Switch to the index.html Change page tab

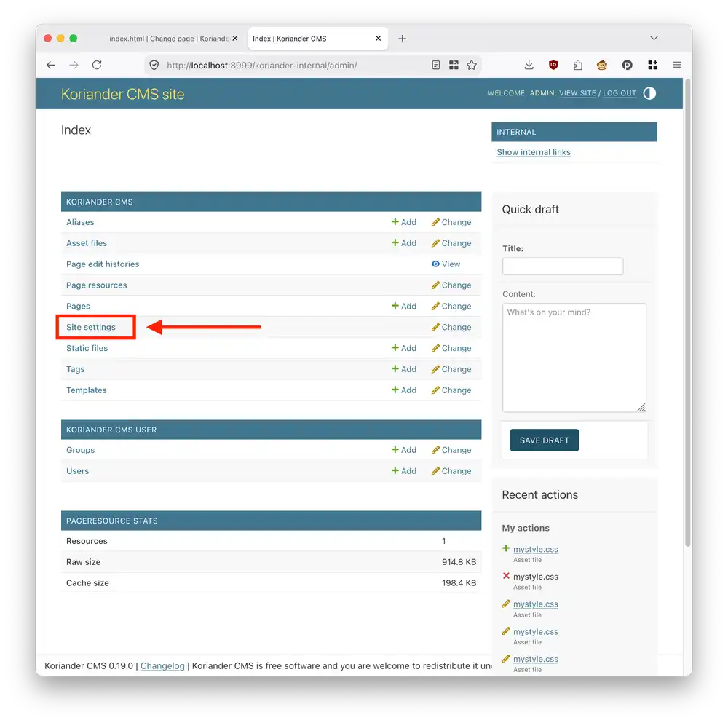tap(169, 39)
